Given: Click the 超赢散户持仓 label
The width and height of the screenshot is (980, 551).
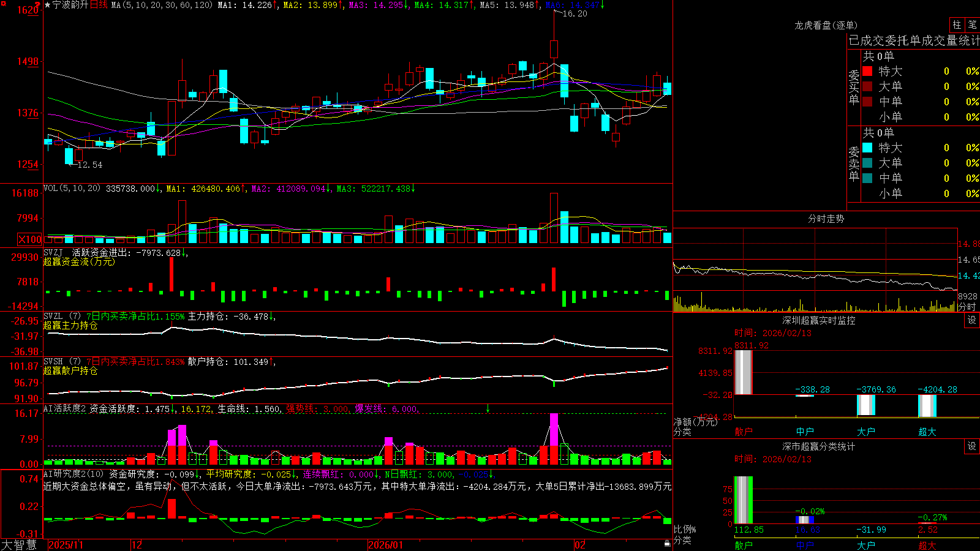Looking at the screenshot, I should pos(70,370).
